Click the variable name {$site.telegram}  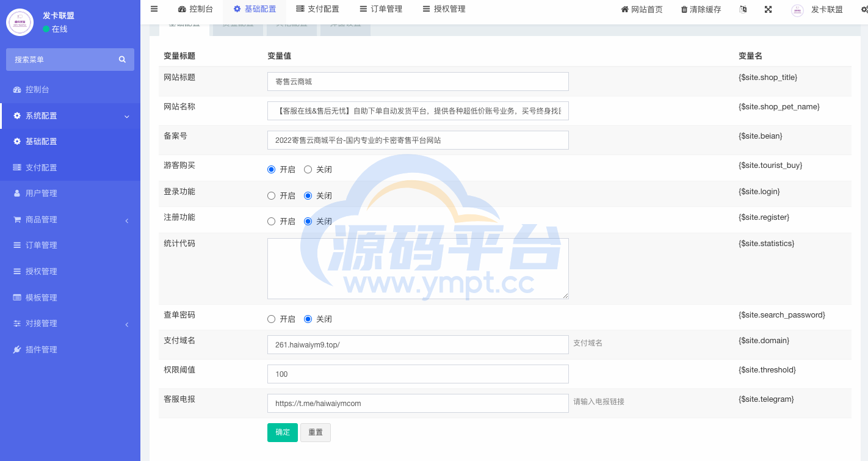[x=766, y=399]
